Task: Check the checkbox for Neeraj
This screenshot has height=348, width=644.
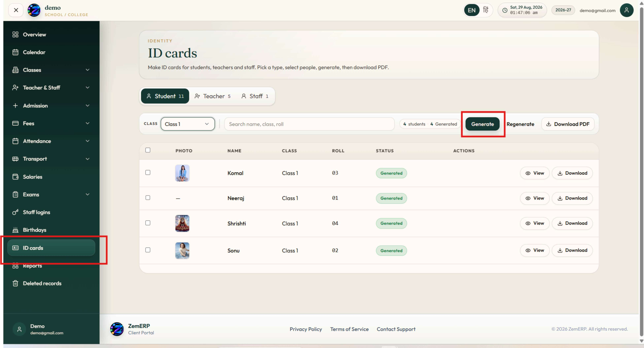Action: pos(148,198)
